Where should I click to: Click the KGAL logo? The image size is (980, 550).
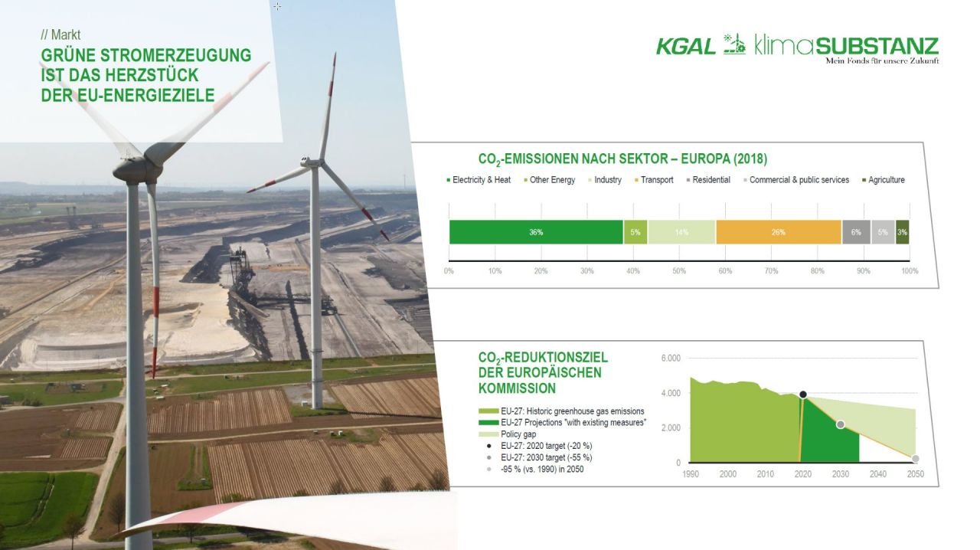(685, 47)
